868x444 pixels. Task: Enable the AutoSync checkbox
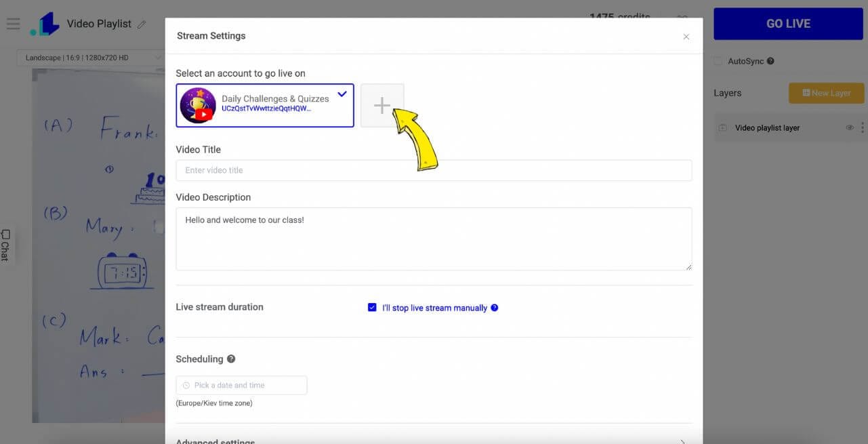tap(718, 61)
